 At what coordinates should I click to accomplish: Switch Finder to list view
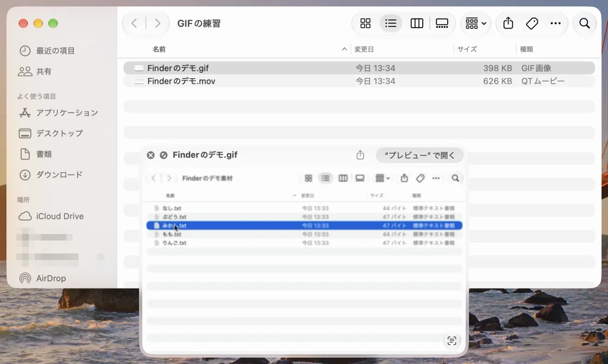[391, 23]
